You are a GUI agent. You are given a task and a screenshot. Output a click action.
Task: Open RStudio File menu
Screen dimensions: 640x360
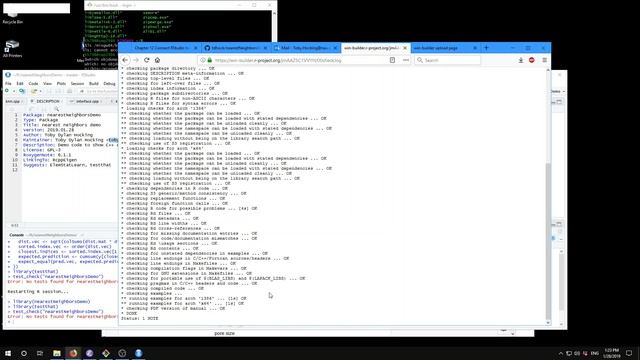pos(8,84)
